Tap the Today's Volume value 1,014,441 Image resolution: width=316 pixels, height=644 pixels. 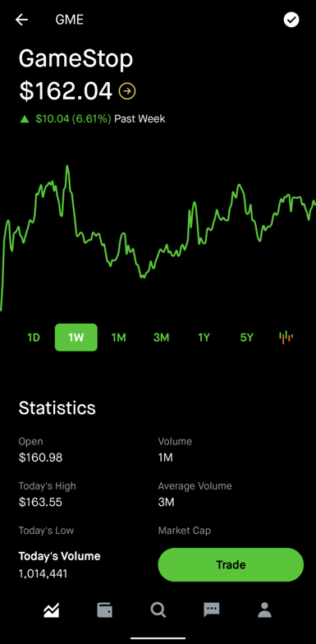click(43, 573)
